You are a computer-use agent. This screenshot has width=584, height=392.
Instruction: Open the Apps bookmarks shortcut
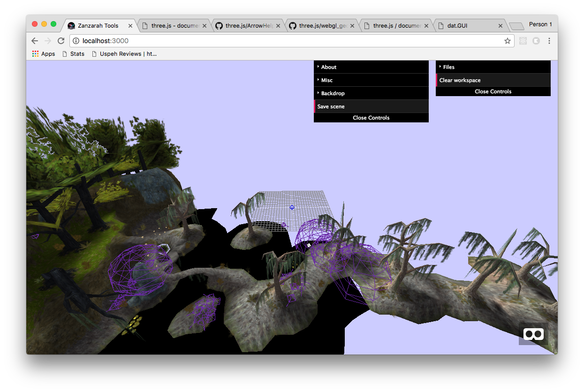point(44,54)
